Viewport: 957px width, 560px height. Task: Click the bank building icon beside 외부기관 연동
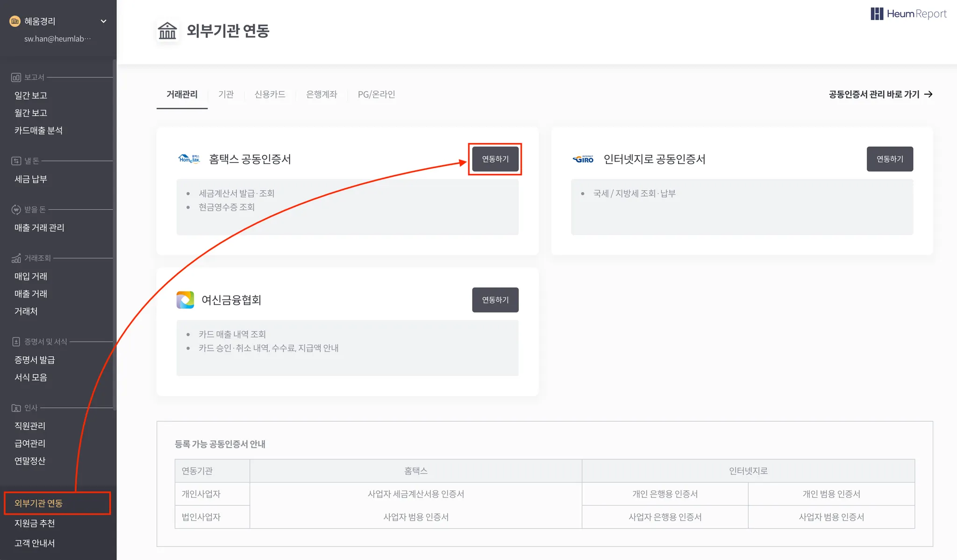(167, 31)
